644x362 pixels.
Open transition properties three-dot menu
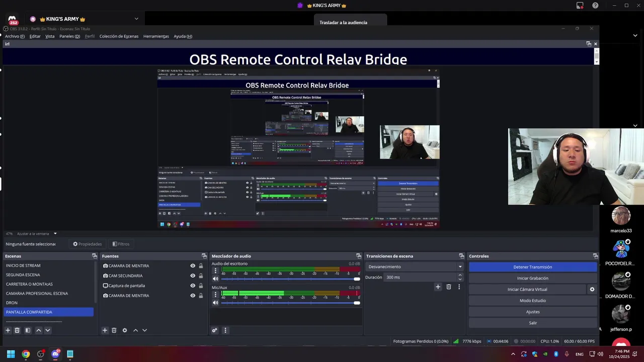(x=459, y=287)
